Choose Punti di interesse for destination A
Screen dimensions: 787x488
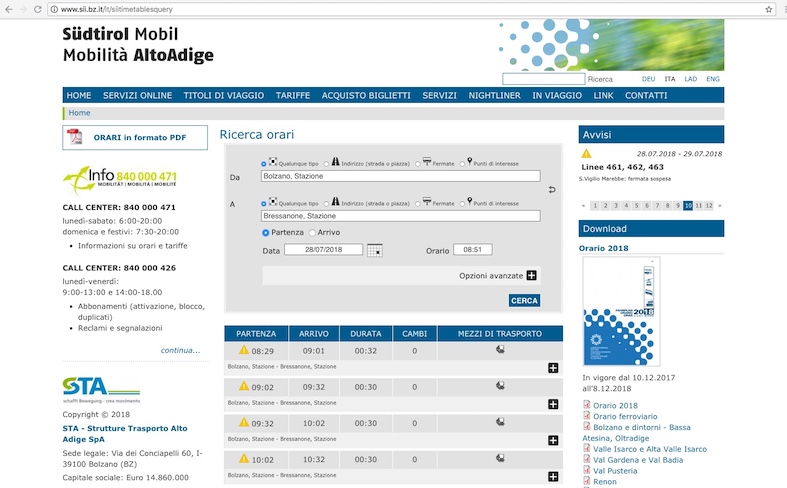tap(463, 202)
